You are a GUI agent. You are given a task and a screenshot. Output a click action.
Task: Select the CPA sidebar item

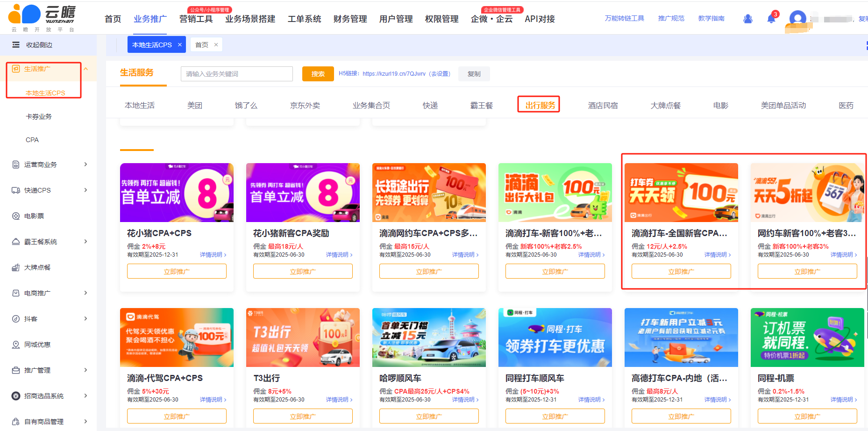(x=32, y=140)
